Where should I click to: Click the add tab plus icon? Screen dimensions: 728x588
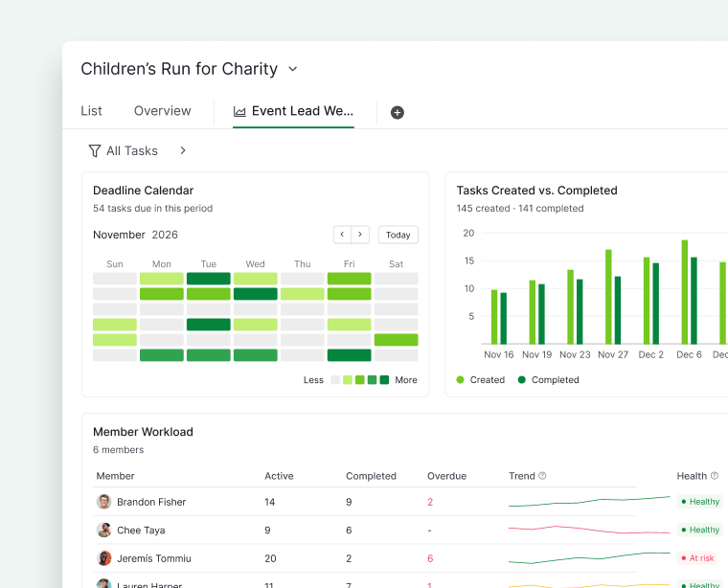click(x=397, y=112)
